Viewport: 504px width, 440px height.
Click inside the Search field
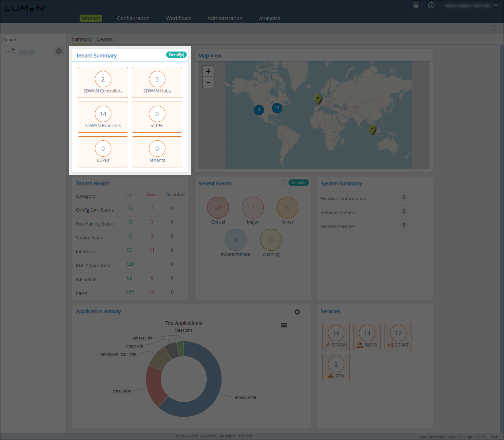click(33, 39)
